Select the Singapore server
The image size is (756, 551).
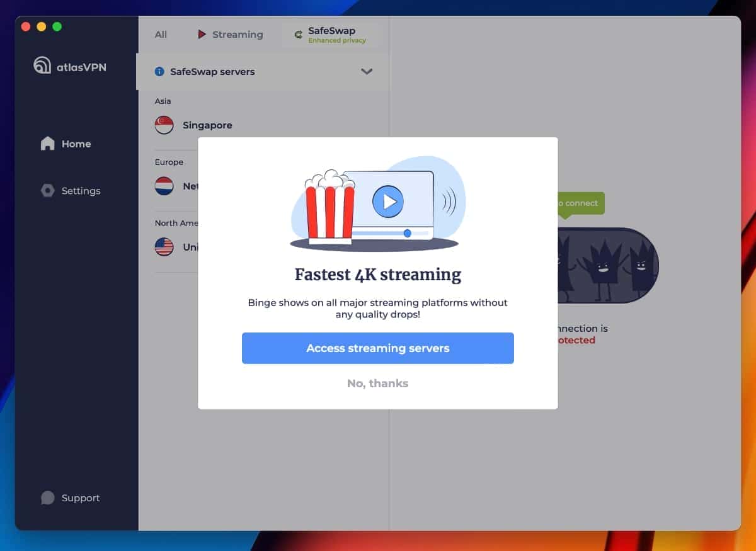262,125
